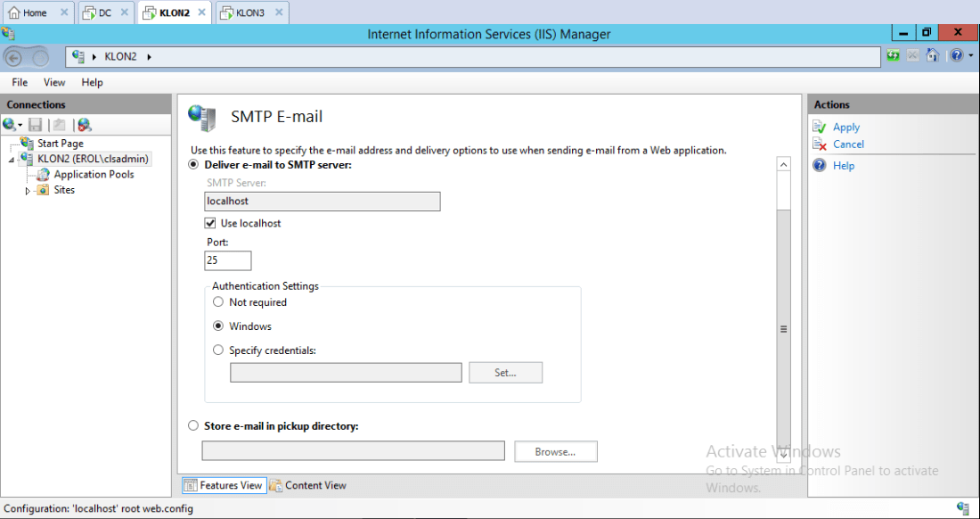Click the home icon in address bar

(932, 55)
